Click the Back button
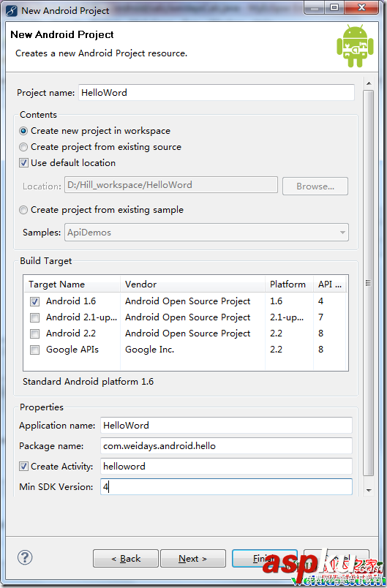 pyautogui.click(x=126, y=559)
